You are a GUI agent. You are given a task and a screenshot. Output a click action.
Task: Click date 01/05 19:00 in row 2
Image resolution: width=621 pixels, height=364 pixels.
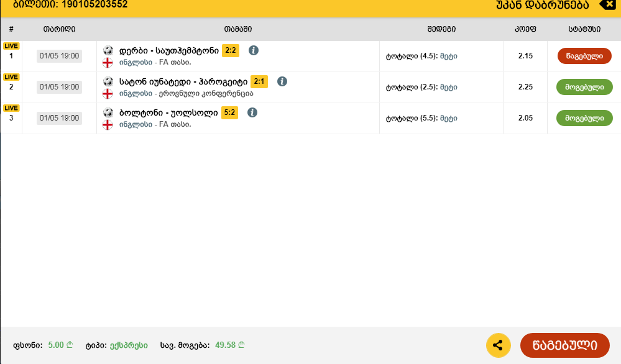tap(60, 86)
